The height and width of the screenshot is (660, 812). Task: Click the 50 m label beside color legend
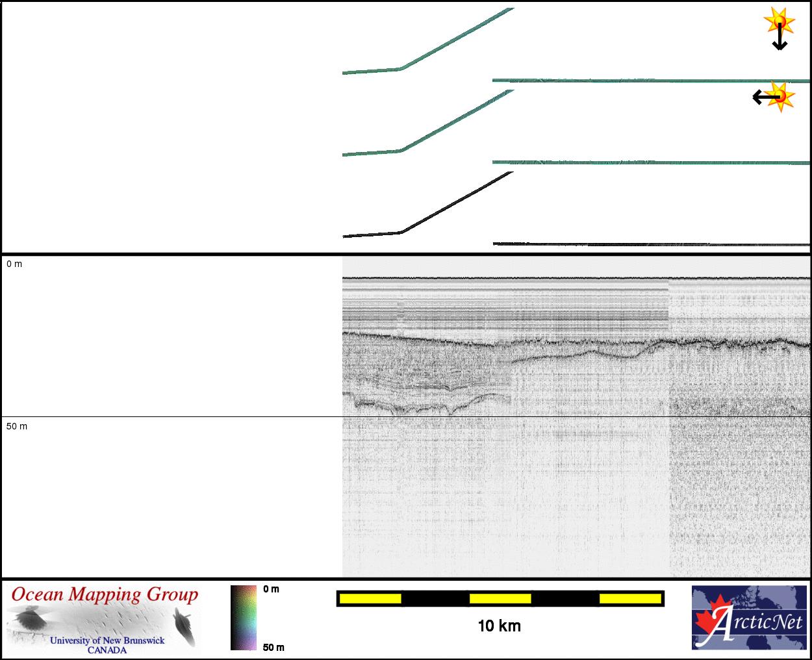click(x=273, y=647)
